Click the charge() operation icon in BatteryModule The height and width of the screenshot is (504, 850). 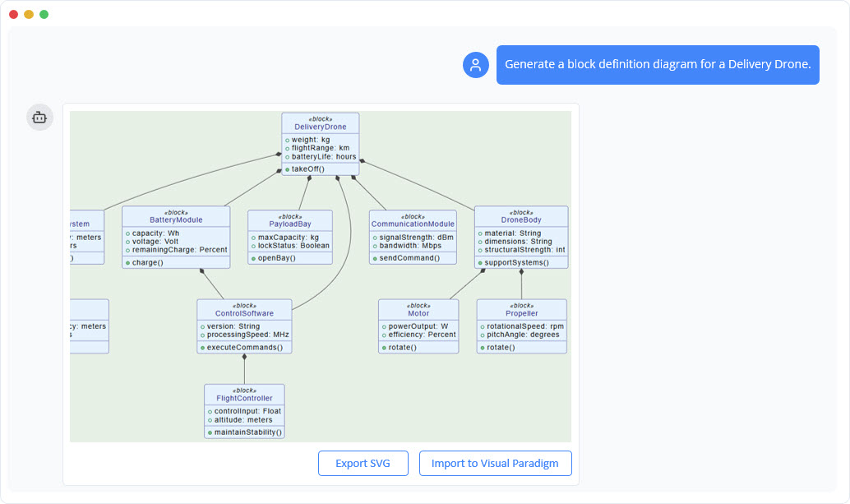click(127, 261)
